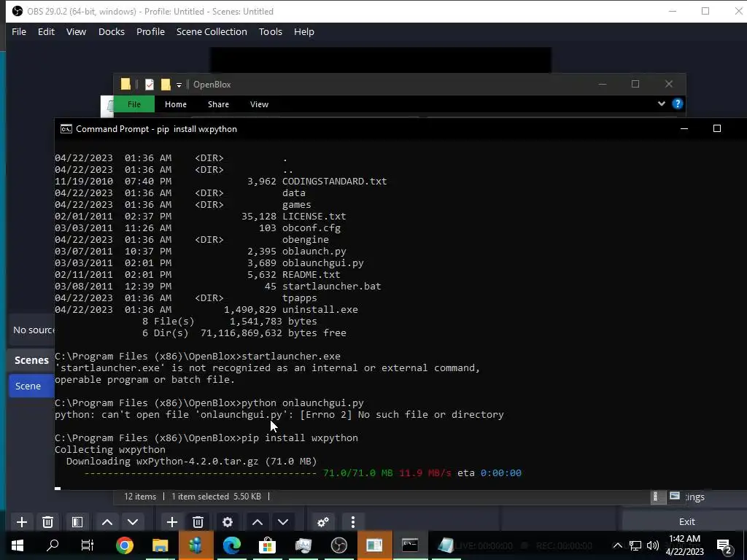Open OBS Profile menu

coord(150,31)
